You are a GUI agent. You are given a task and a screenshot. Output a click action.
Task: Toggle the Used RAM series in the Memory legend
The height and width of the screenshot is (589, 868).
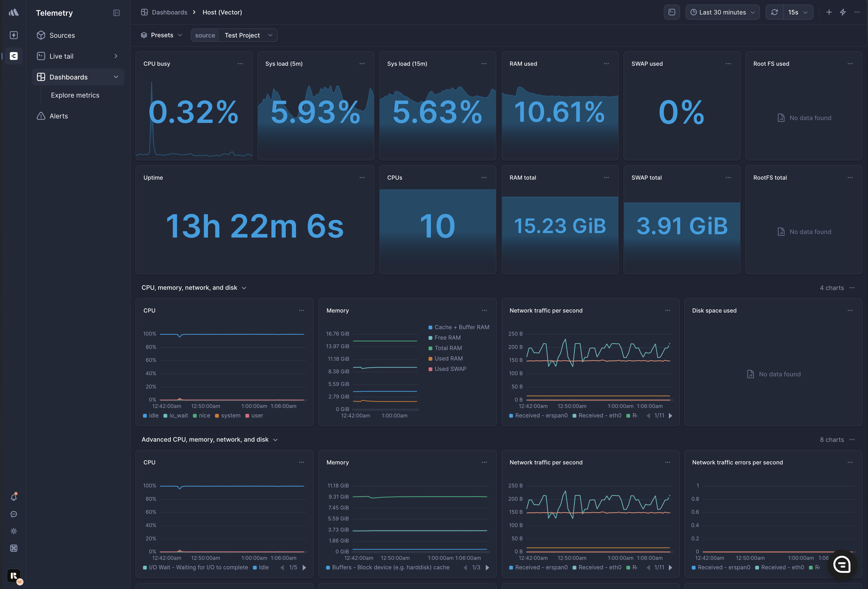point(448,358)
